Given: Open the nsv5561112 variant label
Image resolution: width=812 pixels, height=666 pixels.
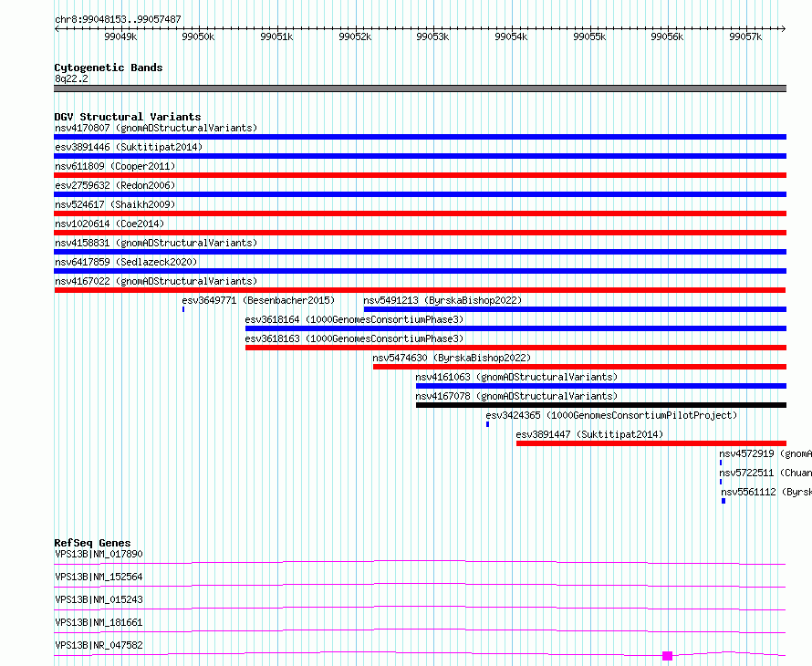Looking at the screenshot, I should click(766, 492).
